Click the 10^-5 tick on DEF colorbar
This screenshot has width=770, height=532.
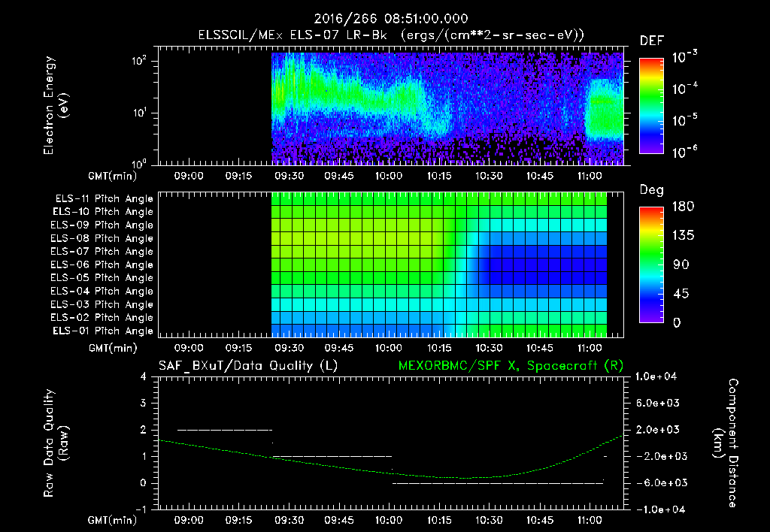tap(684, 119)
